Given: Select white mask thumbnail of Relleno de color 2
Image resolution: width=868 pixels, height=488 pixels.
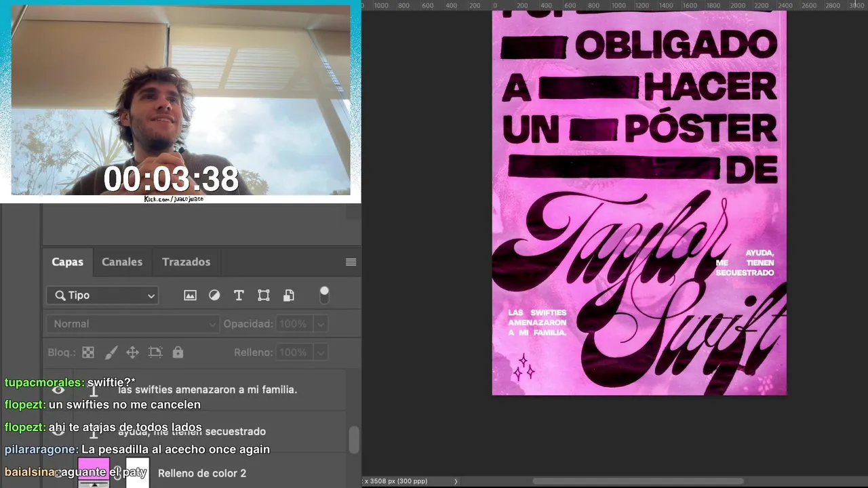Looking at the screenshot, I should click(138, 472).
